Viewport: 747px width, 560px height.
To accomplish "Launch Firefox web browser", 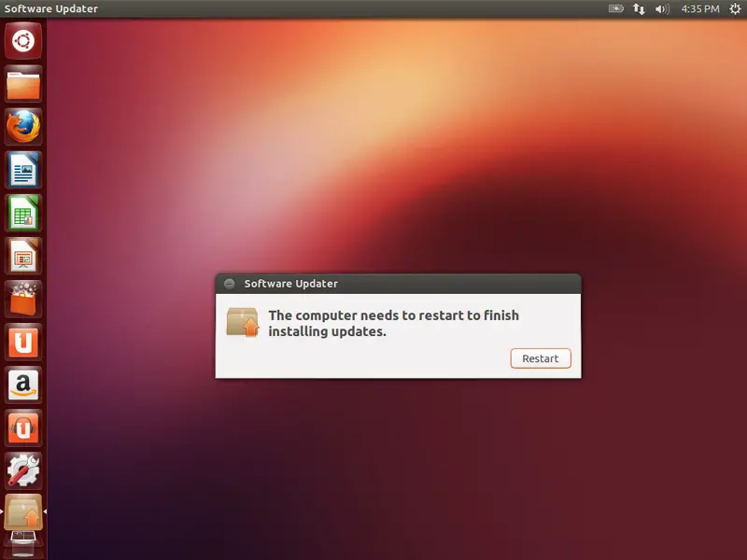I will click(22, 127).
